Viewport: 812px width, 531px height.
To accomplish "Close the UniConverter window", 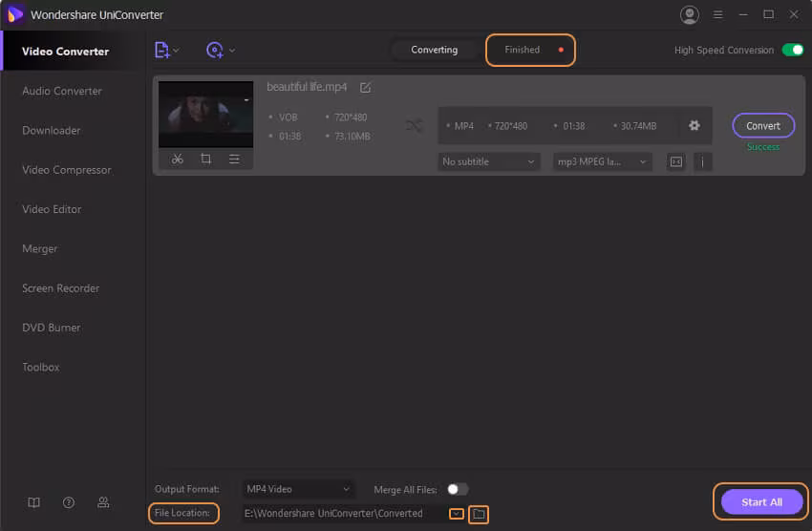I will click(793, 14).
